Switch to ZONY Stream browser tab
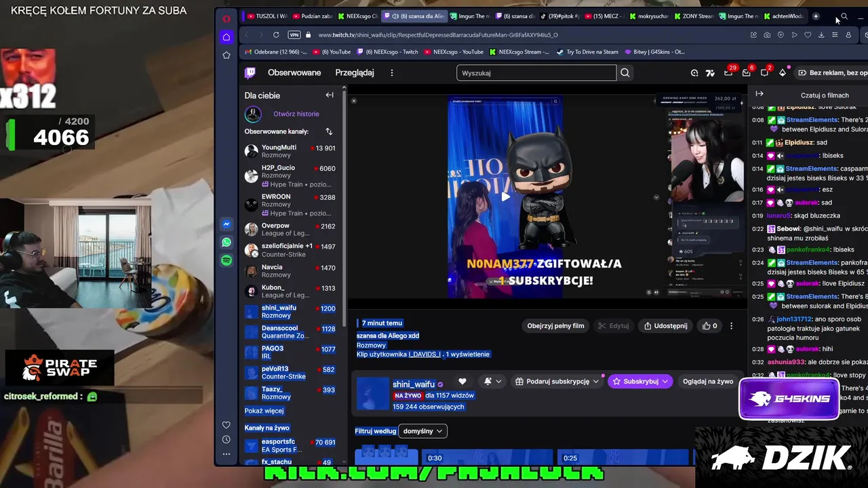 694,16
